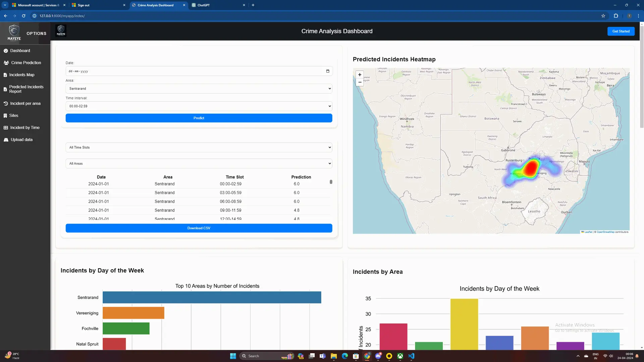Open the Sites section

click(x=14, y=115)
